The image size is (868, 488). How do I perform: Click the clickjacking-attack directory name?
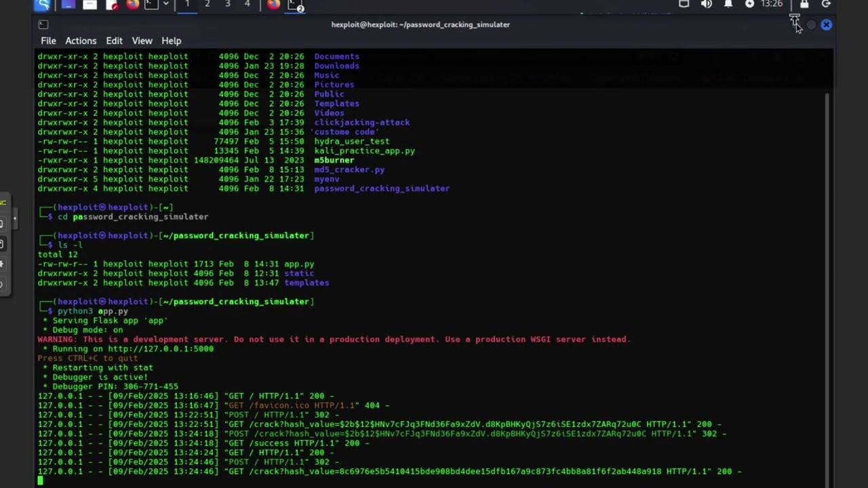(x=361, y=123)
